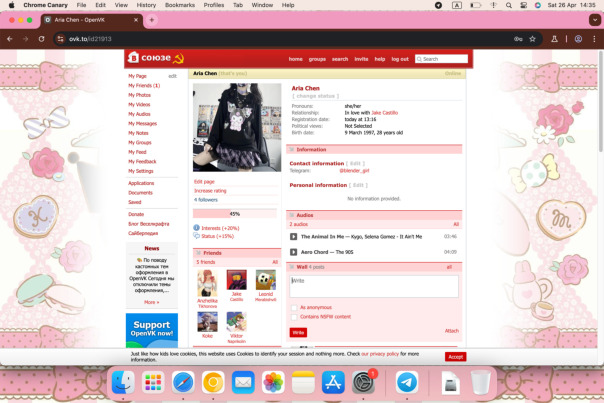
Task: Open Chrome Labs flask icon
Action: [x=554, y=39]
